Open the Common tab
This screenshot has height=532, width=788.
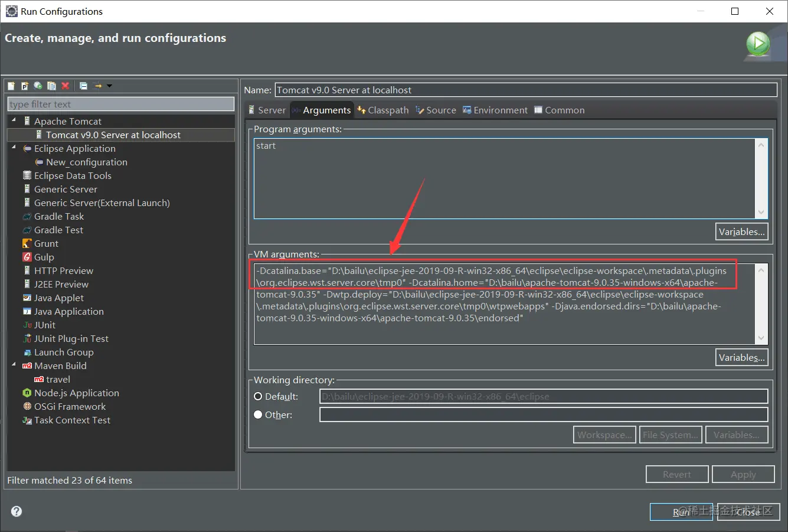(x=559, y=110)
